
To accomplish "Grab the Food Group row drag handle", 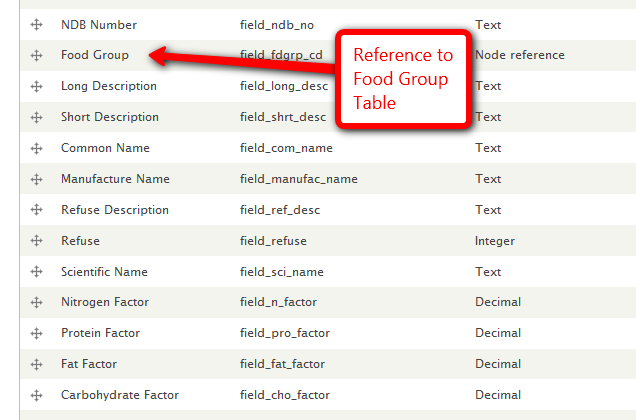I will [37, 55].
